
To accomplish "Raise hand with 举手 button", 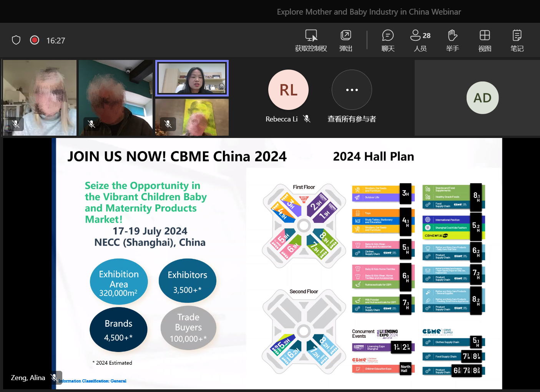I will click(452, 40).
